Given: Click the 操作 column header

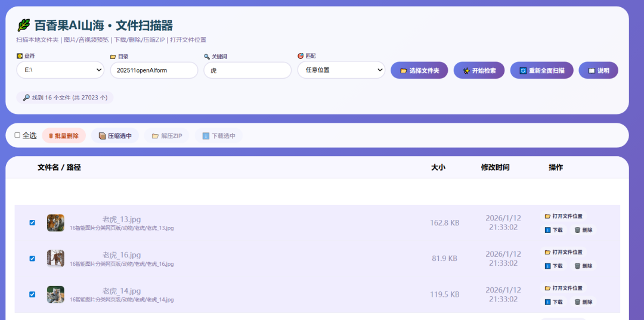Looking at the screenshot, I should coord(556,167).
